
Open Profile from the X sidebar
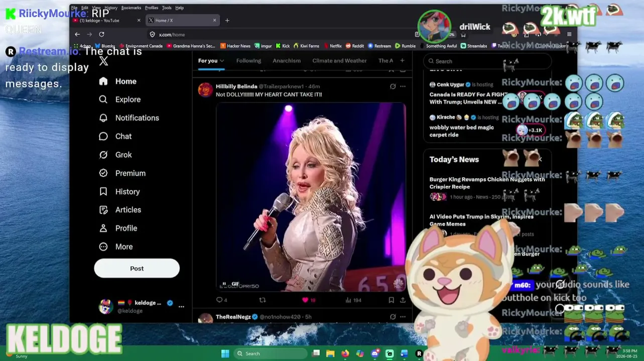(x=118, y=228)
